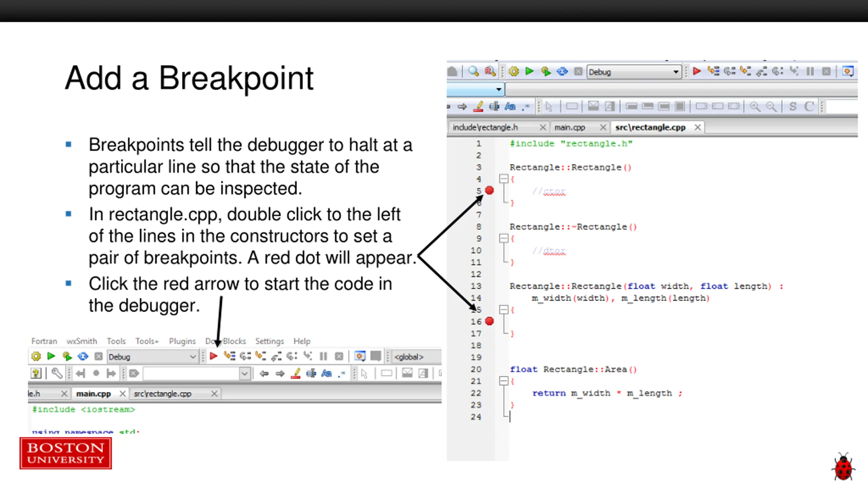This screenshot has height=488, width=868.
Task: Click the yellow question mark help icon
Action: [x=36, y=373]
